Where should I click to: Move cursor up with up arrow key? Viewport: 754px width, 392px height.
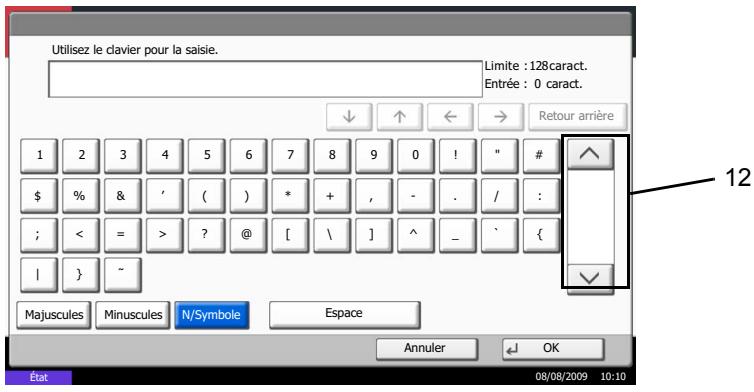tap(400, 116)
